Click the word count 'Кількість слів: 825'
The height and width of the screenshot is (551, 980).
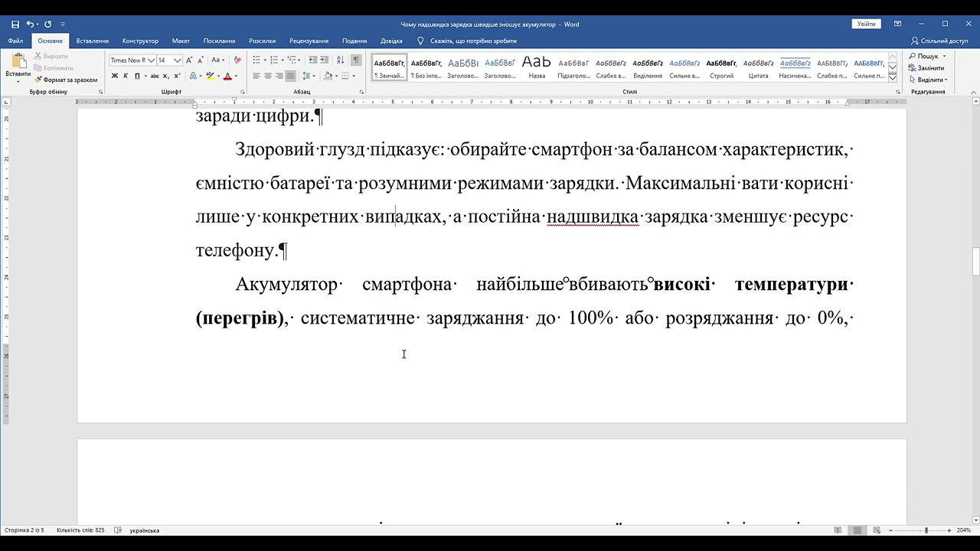click(x=80, y=530)
